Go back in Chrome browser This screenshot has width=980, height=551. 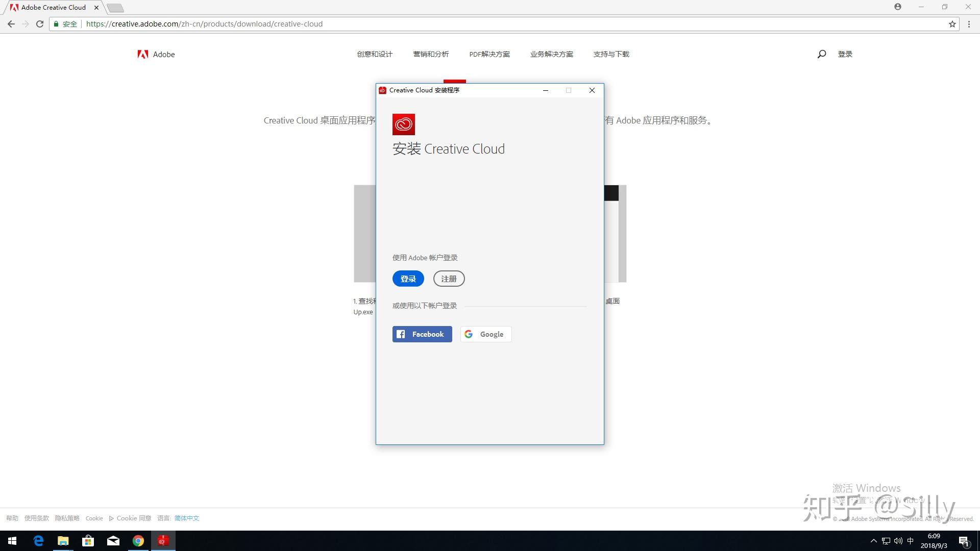tap(11, 24)
